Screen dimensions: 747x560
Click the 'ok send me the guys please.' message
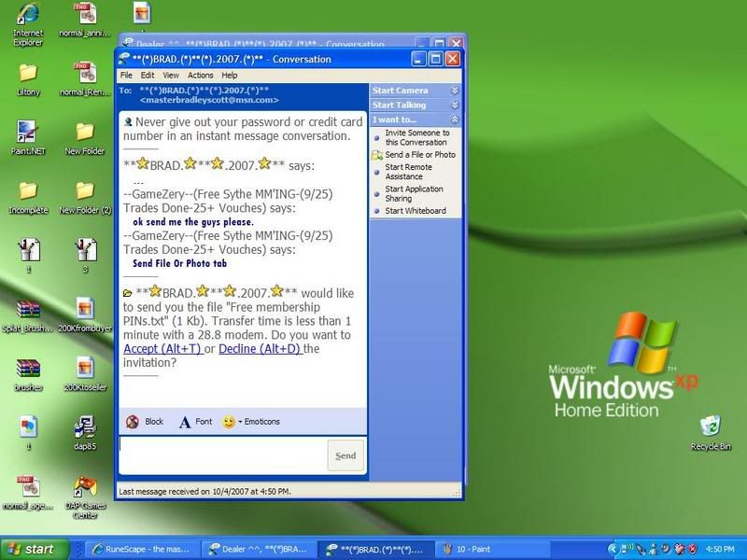click(x=193, y=222)
